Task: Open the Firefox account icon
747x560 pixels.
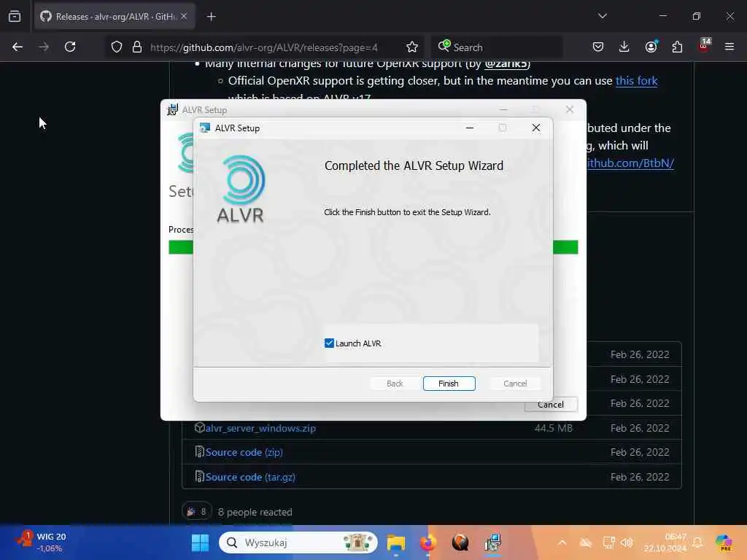Action: (x=651, y=47)
